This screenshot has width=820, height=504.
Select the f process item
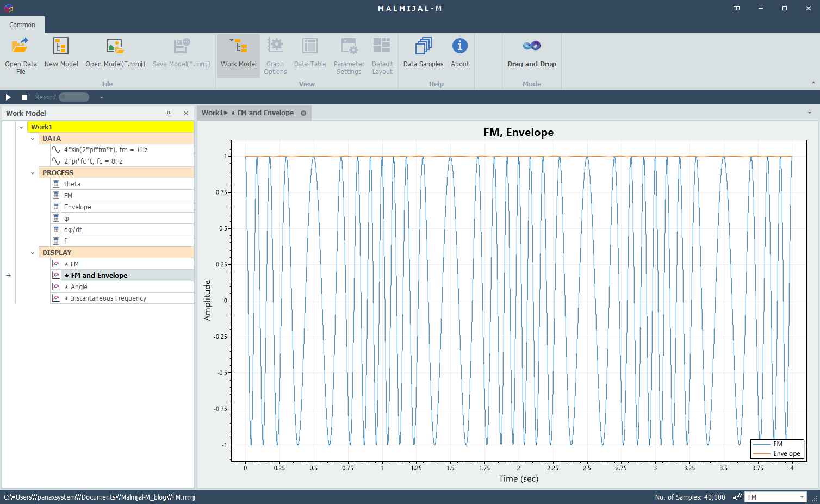pyautogui.click(x=122, y=241)
